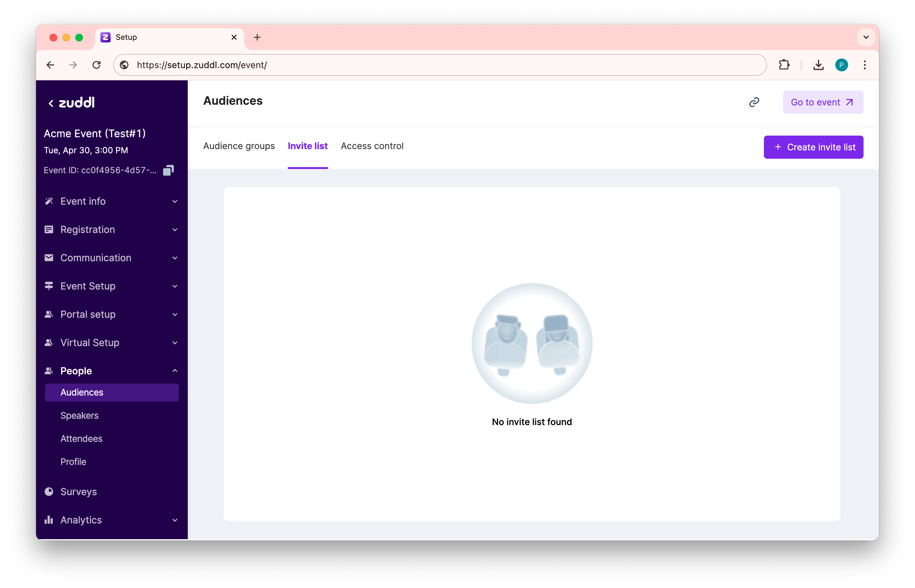Open Speakers in the sidebar
This screenshot has height=588, width=915.
[79, 415]
